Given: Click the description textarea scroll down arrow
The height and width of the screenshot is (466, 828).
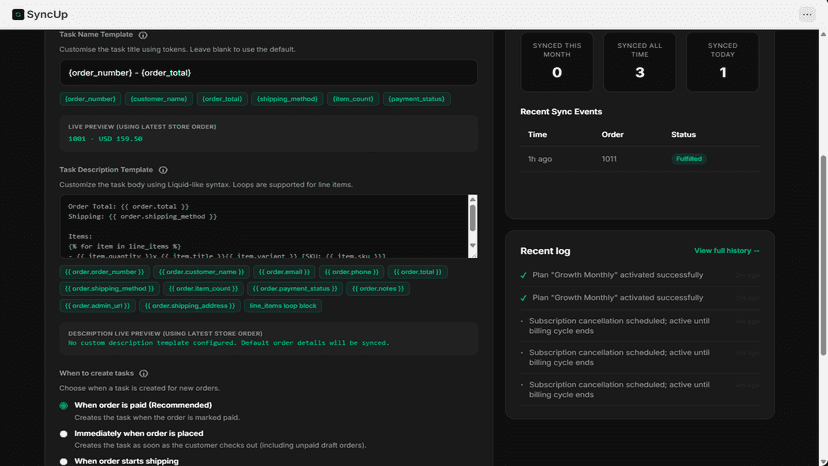Looking at the screenshot, I should coord(473,245).
